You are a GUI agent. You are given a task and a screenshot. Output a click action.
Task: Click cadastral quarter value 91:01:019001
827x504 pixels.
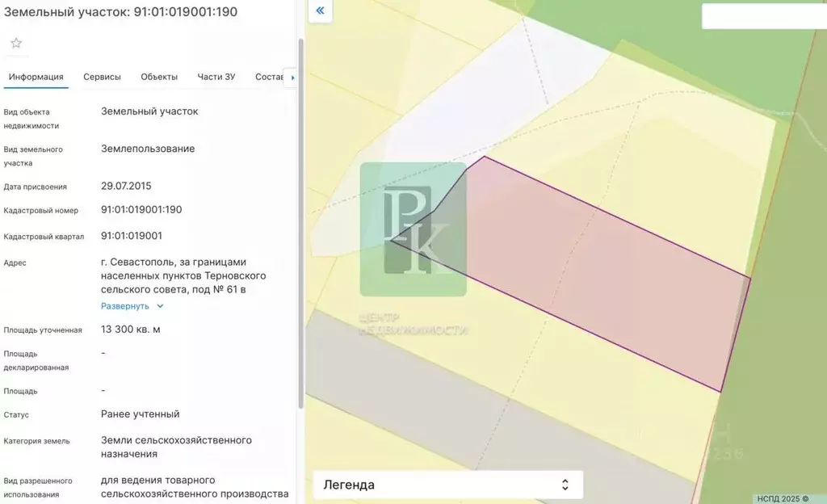pos(132,236)
